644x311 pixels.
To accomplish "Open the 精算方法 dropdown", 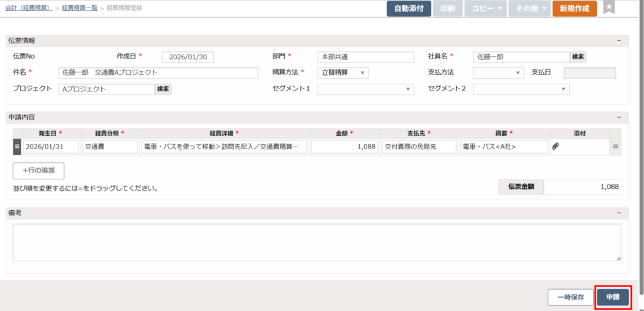I will (343, 72).
